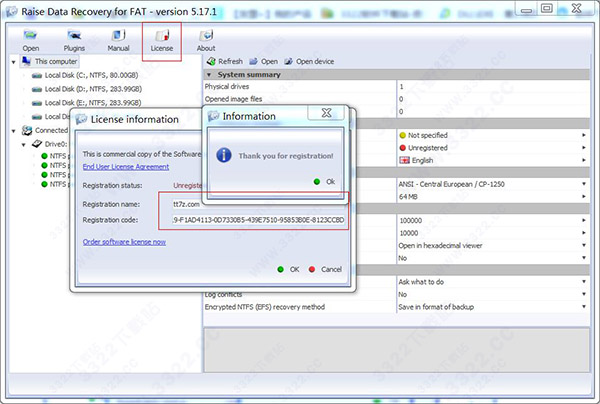The image size is (600, 404).
Task: Click OK in License information dialog
Action: pyautogui.click(x=289, y=269)
